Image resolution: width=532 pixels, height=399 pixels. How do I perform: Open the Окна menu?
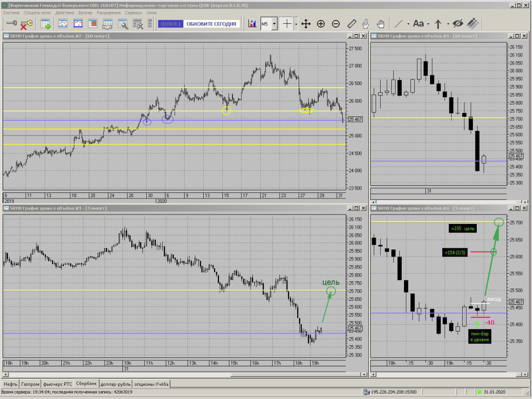click(151, 13)
